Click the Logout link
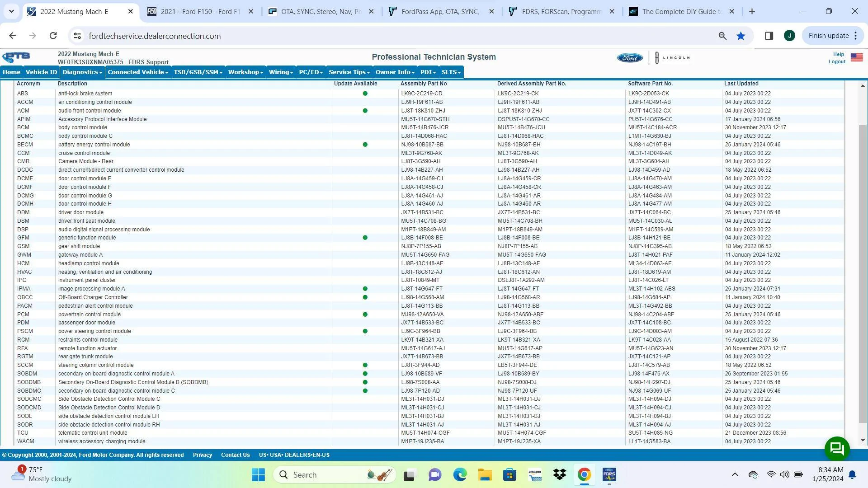 [837, 62]
